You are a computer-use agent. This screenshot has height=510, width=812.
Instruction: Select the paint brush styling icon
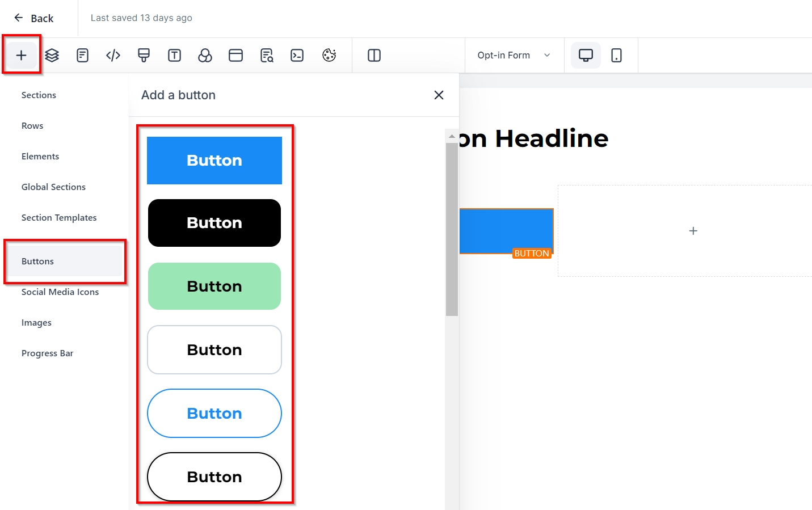click(x=144, y=55)
